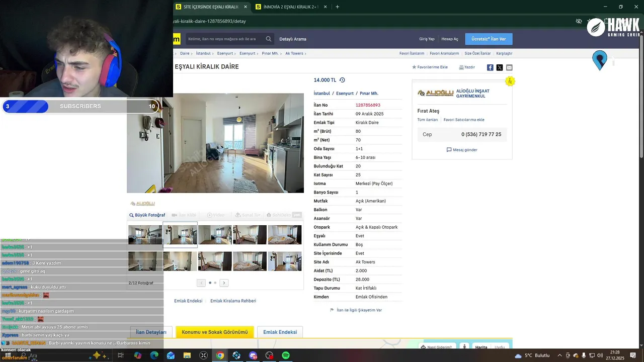Click the Giriş Yap link
Screen dimensions: 644x362
pyautogui.click(x=427, y=39)
